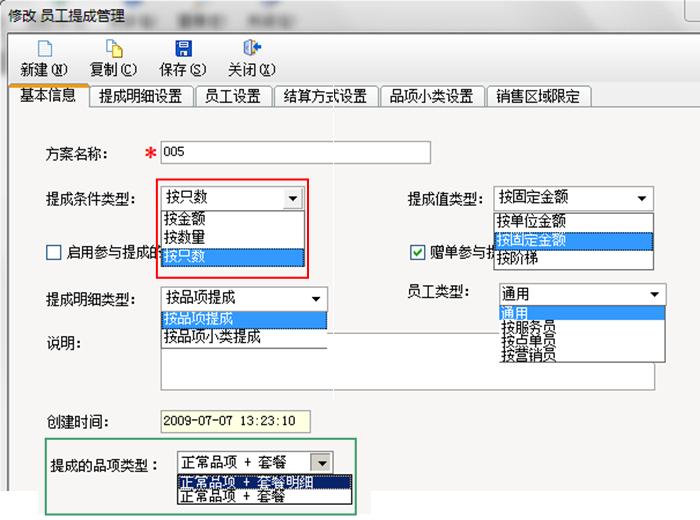Uncheck the 赠单参与 checkbox
Viewport: 700px width, 520px height.
(419, 253)
